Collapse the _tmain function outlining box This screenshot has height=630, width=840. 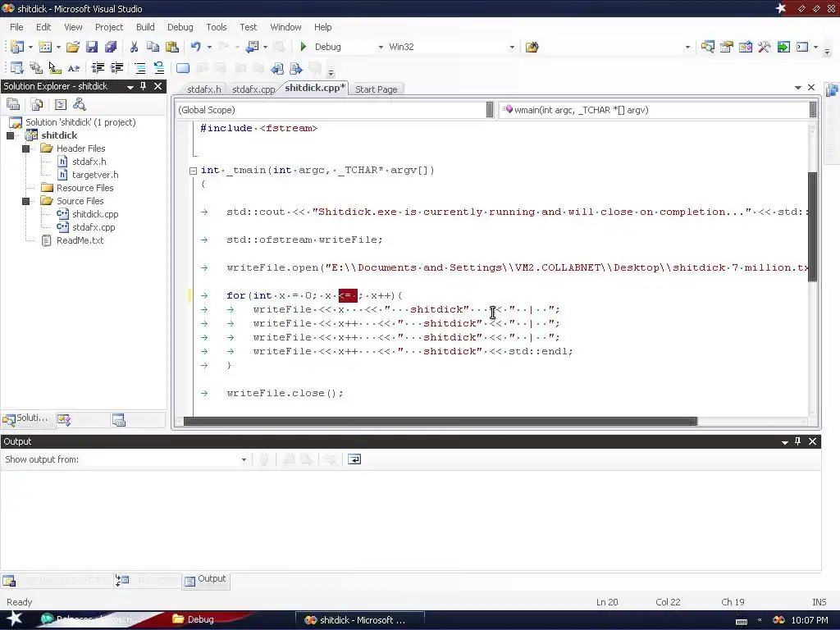pyautogui.click(x=194, y=171)
